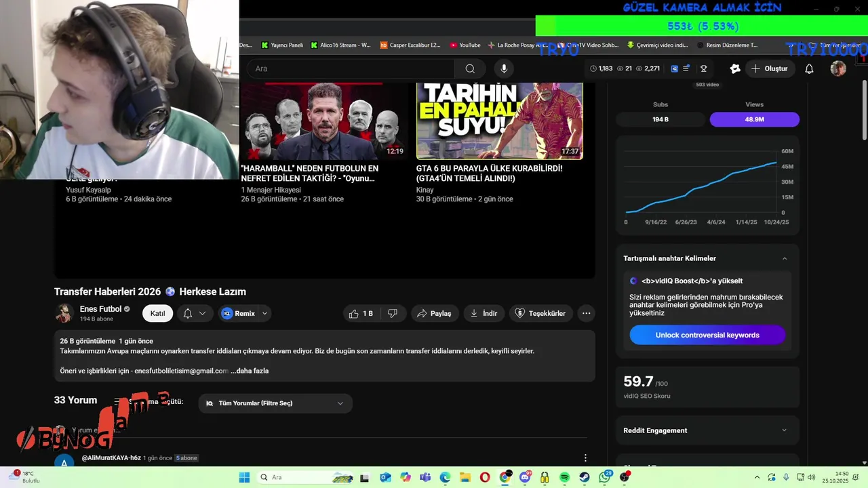
Task: Open the account avatar menu
Action: coord(838,68)
